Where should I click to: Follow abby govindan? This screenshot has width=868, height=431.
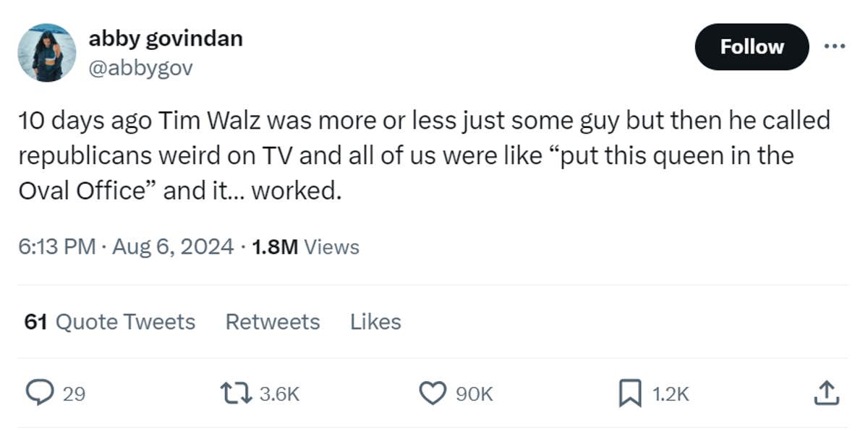[x=752, y=47]
